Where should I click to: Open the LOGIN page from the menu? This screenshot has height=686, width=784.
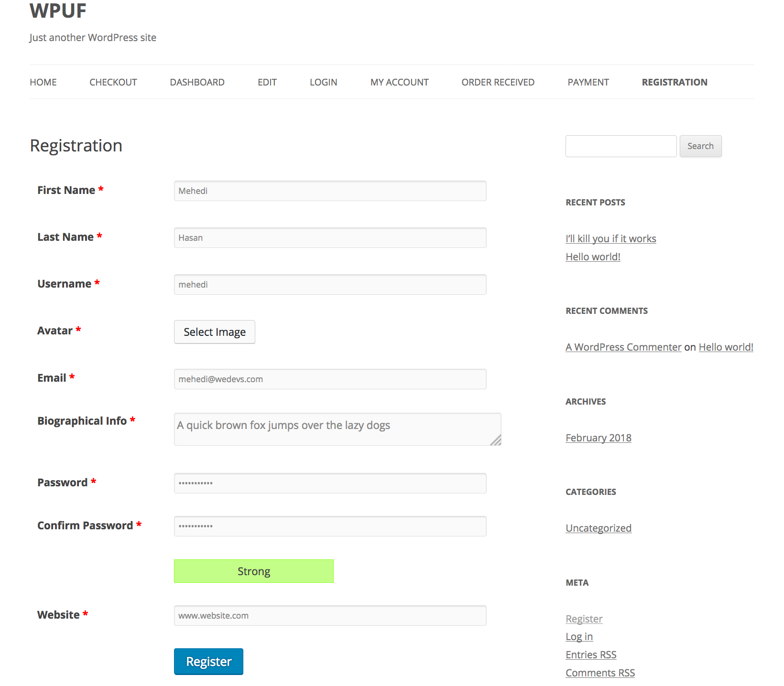tap(324, 82)
